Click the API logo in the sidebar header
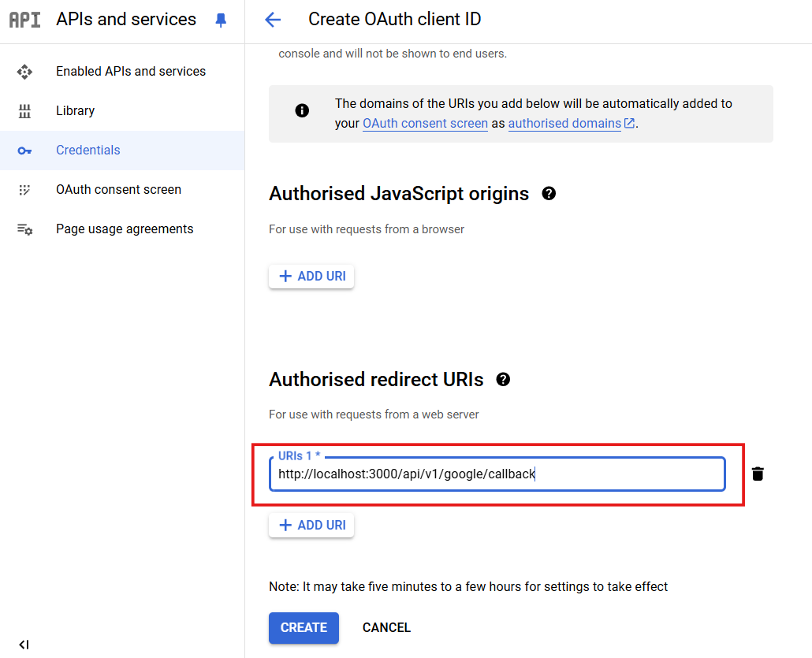This screenshot has width=812, height=658. [24, 20]
